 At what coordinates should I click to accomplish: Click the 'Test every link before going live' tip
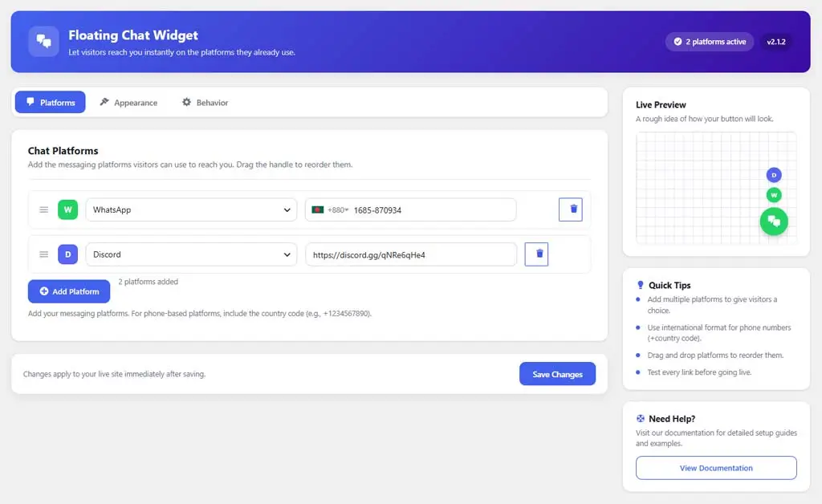click(x=699, y=372)
